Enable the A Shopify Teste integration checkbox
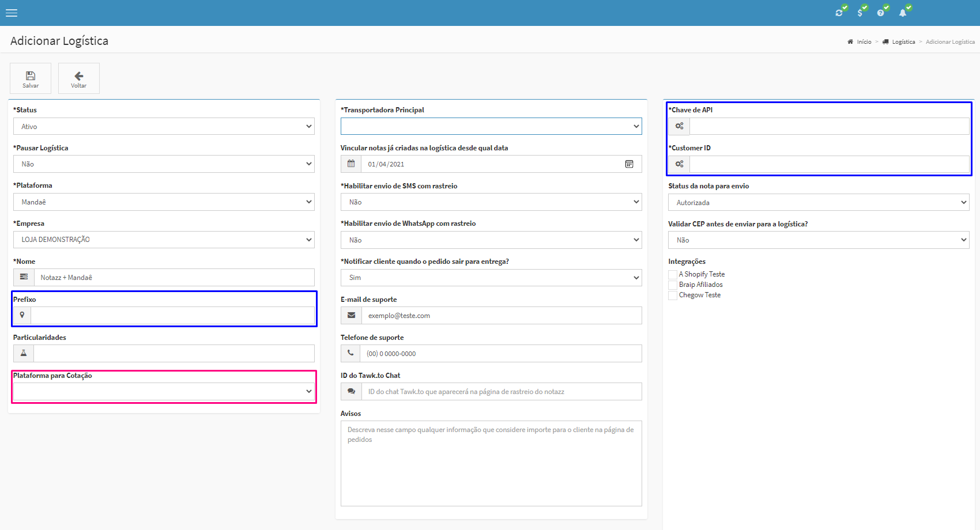This screenshot has height=530, width=980. tap(673, 275)
